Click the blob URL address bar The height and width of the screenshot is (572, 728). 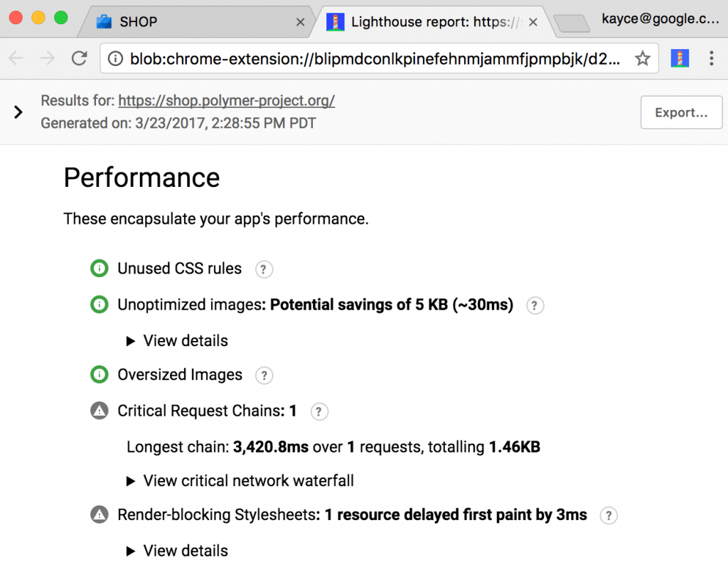click(x=370, y=58)
